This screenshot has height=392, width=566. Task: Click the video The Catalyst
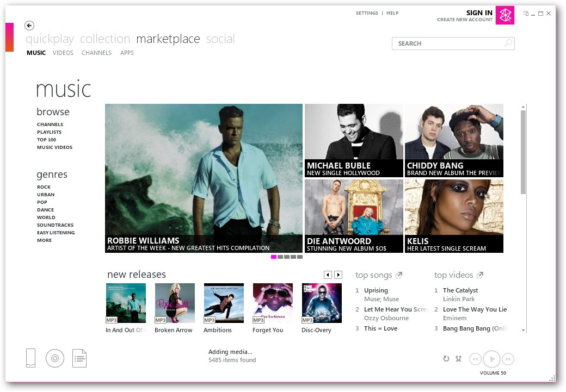coord(460,290)
